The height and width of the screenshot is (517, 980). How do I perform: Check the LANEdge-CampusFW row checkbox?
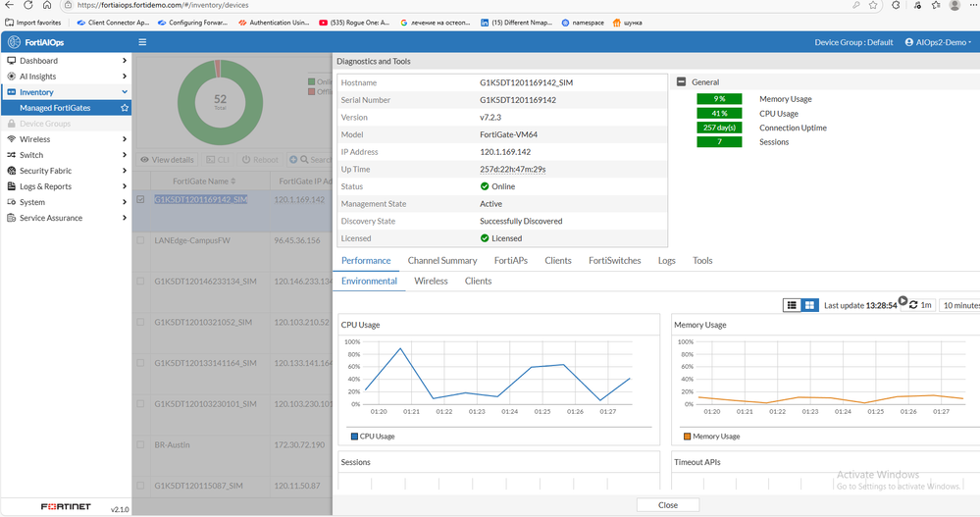click(x=141, y=240)
